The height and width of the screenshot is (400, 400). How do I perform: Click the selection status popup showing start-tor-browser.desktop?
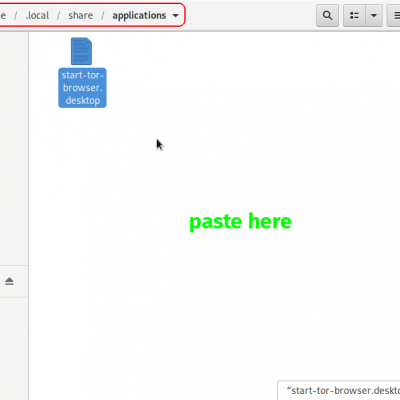pos(339,390)
